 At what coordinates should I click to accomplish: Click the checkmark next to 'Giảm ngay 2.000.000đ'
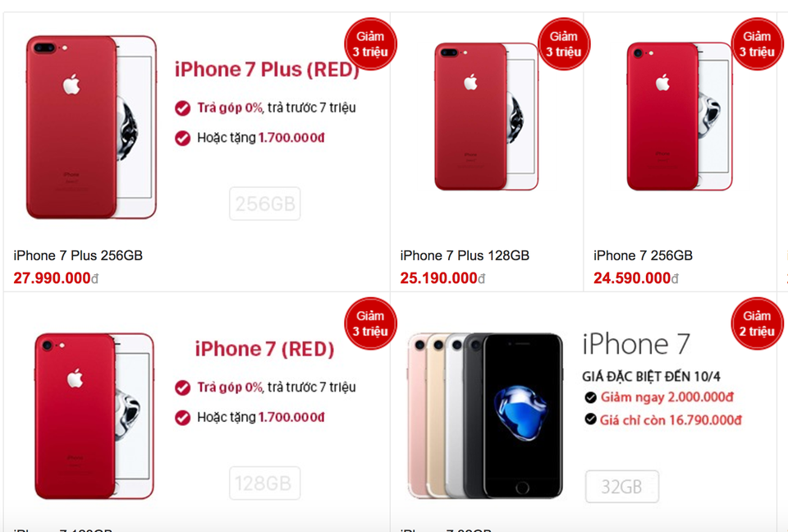(590, 397)
